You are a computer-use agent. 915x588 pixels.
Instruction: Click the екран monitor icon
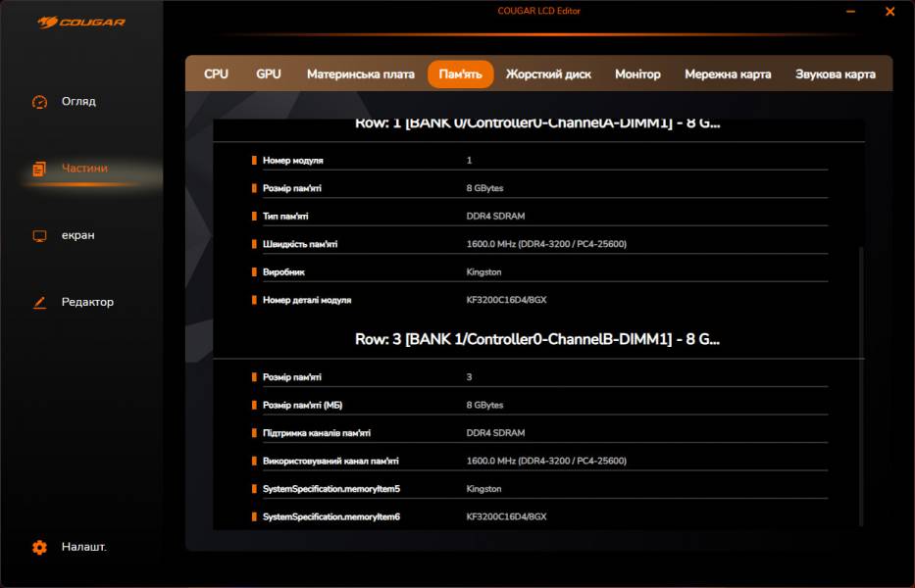tap(39, 236)
